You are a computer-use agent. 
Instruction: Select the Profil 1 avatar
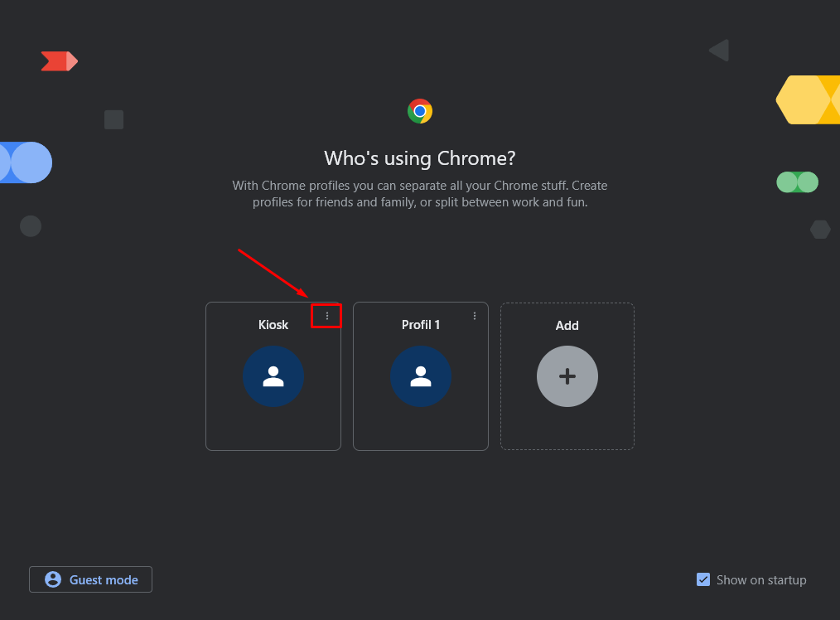click(x=421, y=376)
